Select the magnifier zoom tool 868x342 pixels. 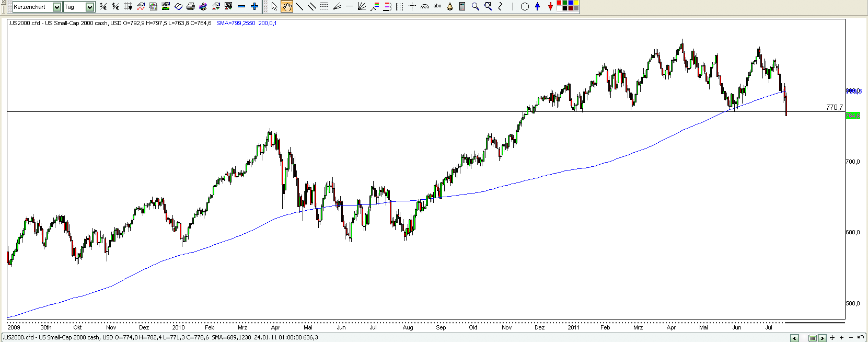click(476, 7)
